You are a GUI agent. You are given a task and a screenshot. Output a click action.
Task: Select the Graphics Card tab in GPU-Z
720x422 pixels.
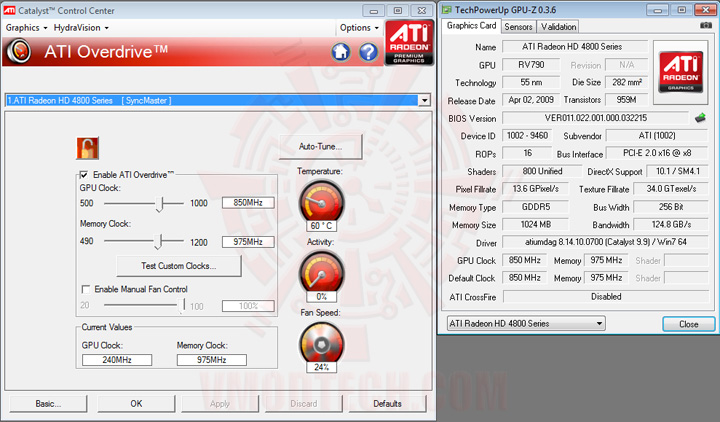tap(471, 26)
